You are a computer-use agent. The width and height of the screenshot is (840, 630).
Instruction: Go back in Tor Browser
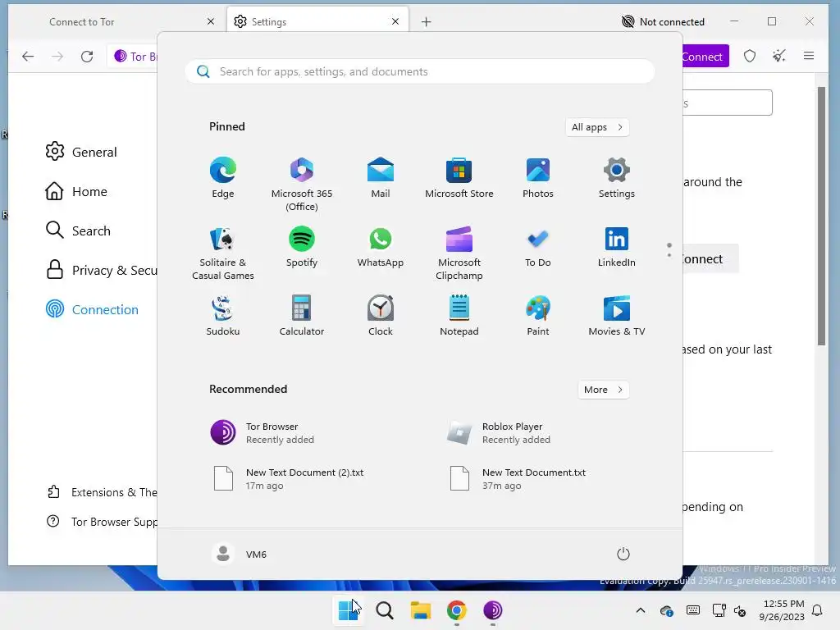click(28, 57)
